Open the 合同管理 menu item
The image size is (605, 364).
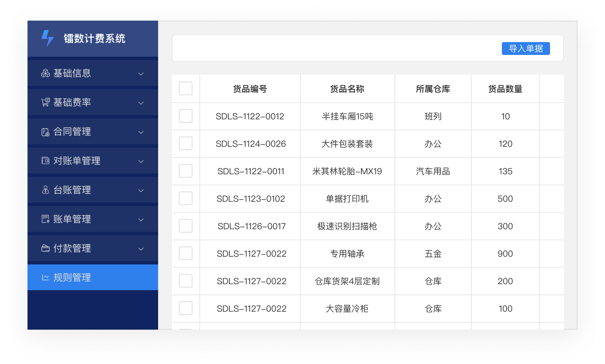pyautogui.click(x=93, y=131)
